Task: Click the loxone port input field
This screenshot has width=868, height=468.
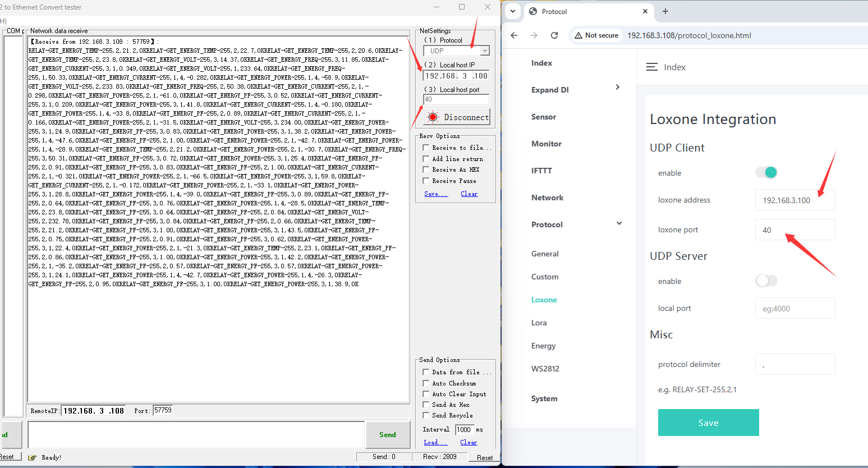Action: click(x=795, y=230)
